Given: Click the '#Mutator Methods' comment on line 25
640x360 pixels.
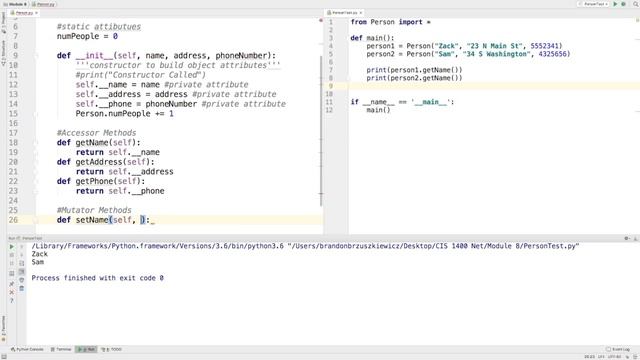Looking at the screenshot, I should (x=94, y=210).
